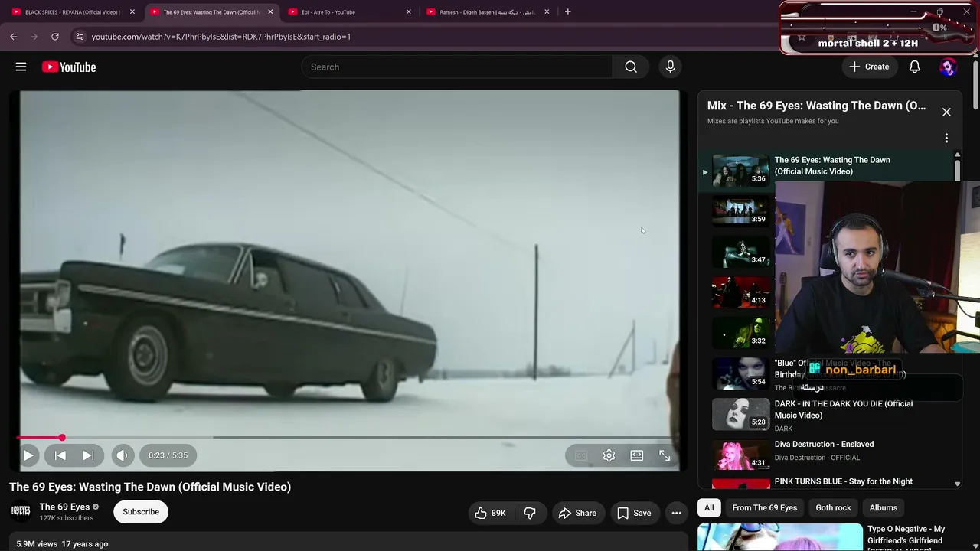Viewport: 980px width, 551px height.
Task: Open the Mix playlist options menu
Action: tap(946, 139)
